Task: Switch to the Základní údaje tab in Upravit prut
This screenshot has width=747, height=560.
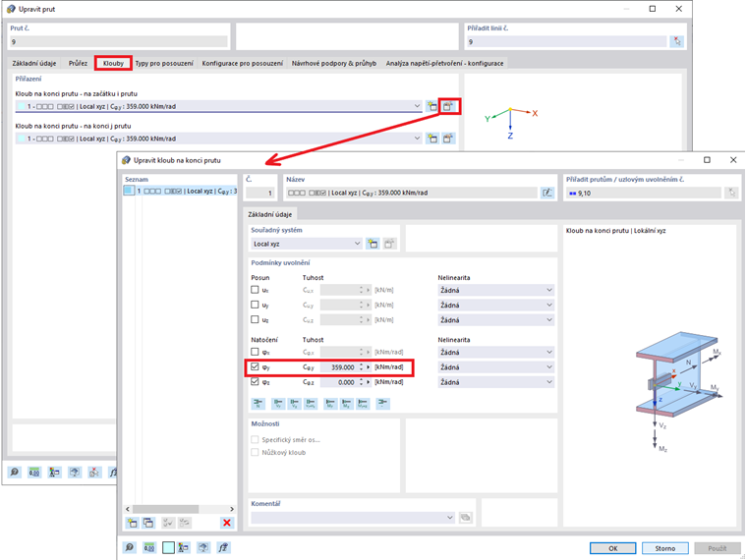Action: click(x=33, y=63)
